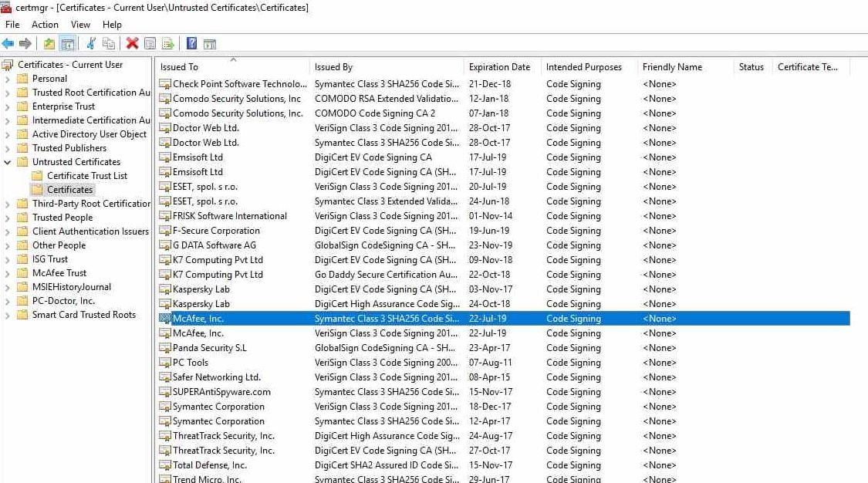The height and width of the screenshot is (483, 868).
Task: Select highlighted McAfee, Inc. Symantec-issued row
Action: tap(504, 319)
